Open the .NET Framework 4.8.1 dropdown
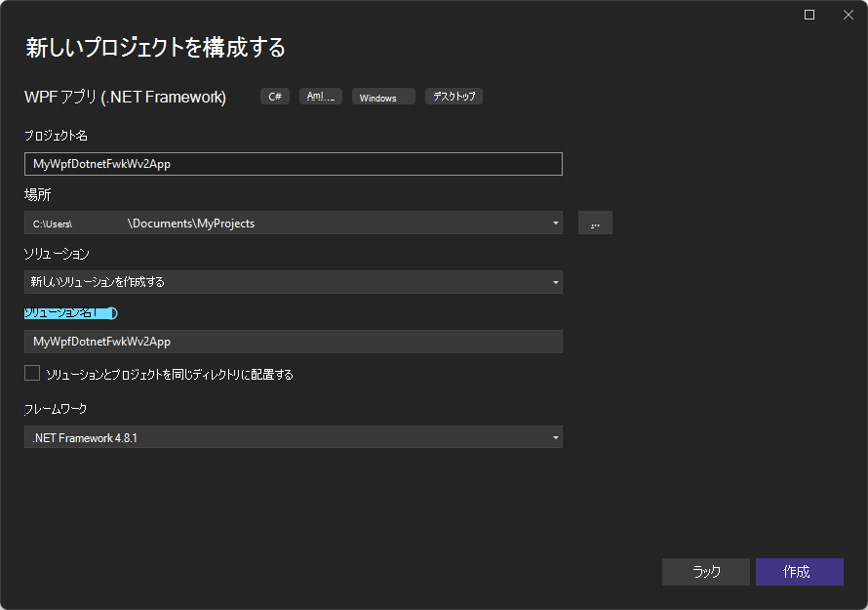This screenshot has height=610, width=868. coord(294,437)
